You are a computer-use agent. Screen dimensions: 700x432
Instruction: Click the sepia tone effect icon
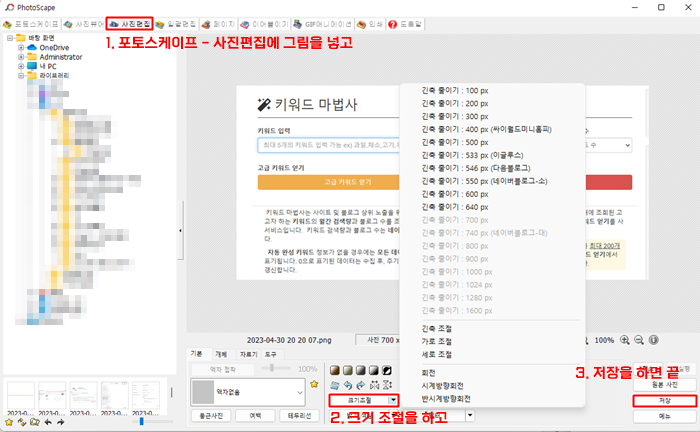(x=335, y=370)
